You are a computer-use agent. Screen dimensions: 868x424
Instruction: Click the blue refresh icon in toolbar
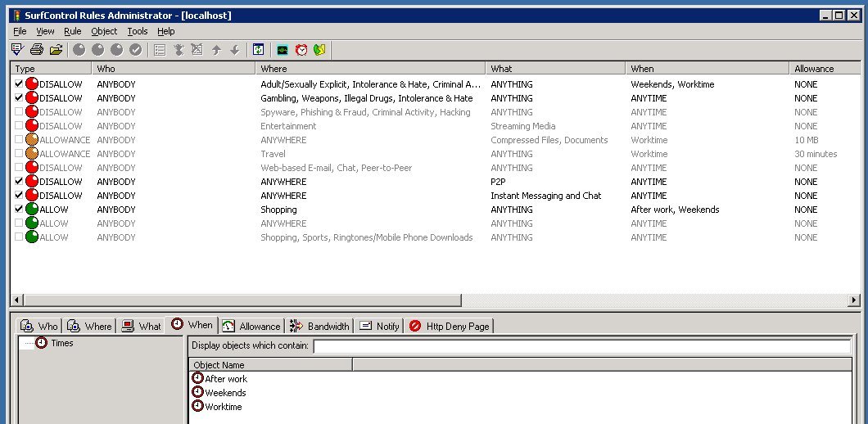[258, 50]
